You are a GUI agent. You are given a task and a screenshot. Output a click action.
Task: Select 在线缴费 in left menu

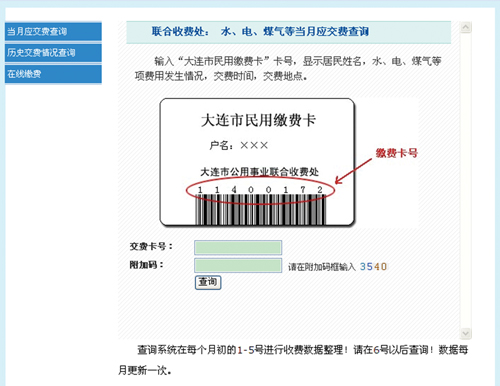click(x=53, y=74)
